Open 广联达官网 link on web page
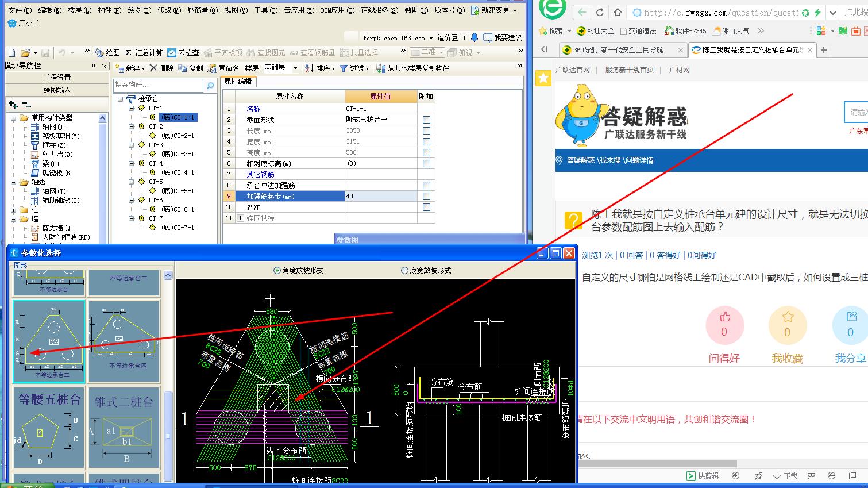 pos(572,70)
